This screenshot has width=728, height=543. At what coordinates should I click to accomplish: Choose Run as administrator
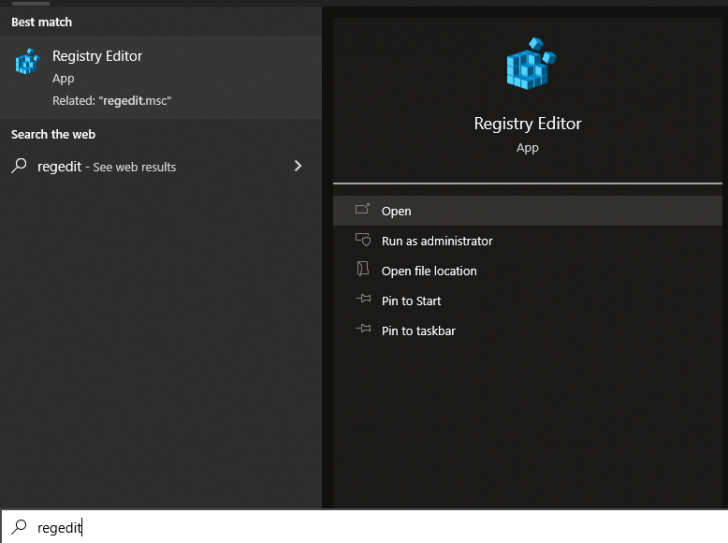coord(527,241)
